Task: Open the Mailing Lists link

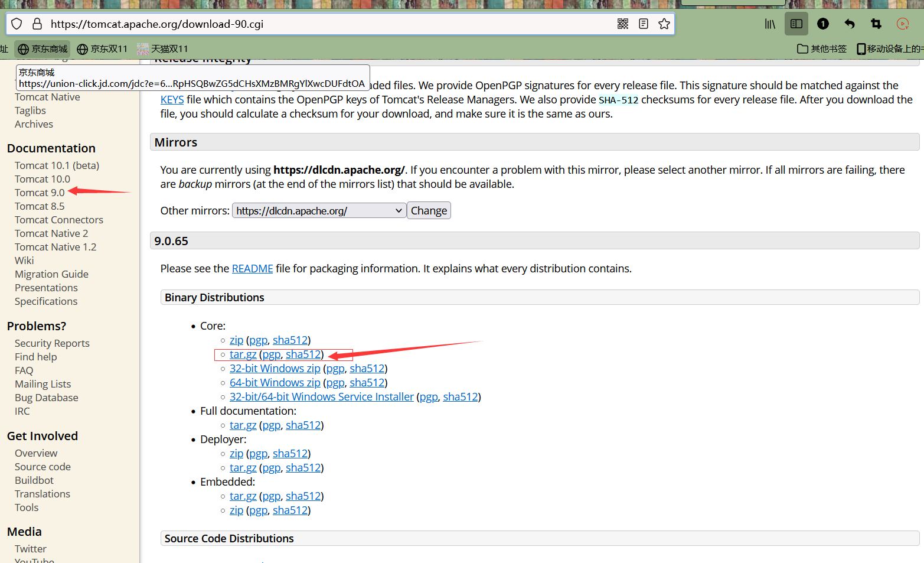Action: tap(43, 385)
